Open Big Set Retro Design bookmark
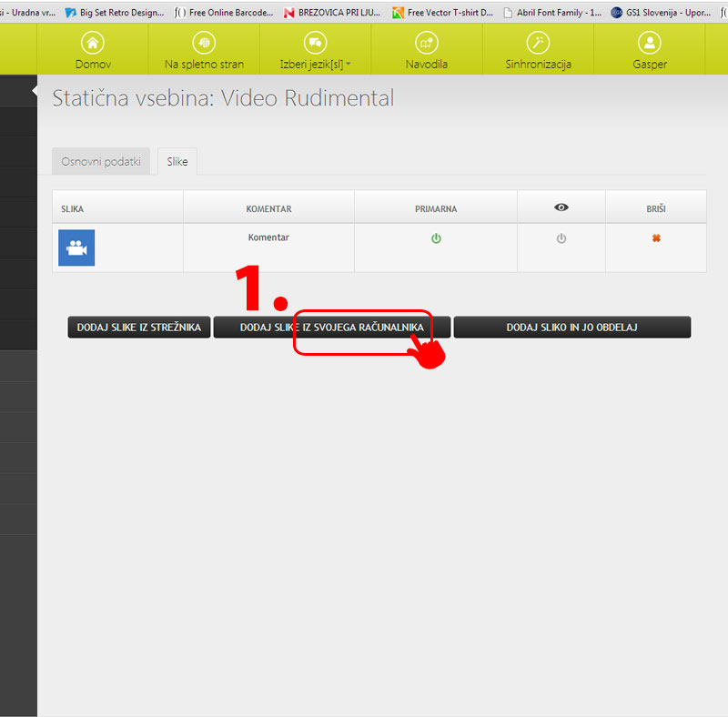The height and width of the screenshot is (717, 728). click(x=115, y=13)
